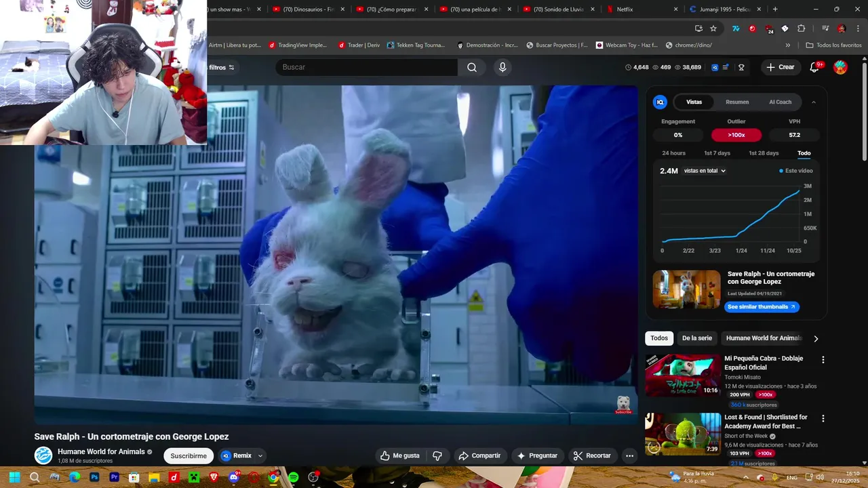Click the Suscribirme button
The width and height of the screenshot is (868, 488).
[188, 455]
